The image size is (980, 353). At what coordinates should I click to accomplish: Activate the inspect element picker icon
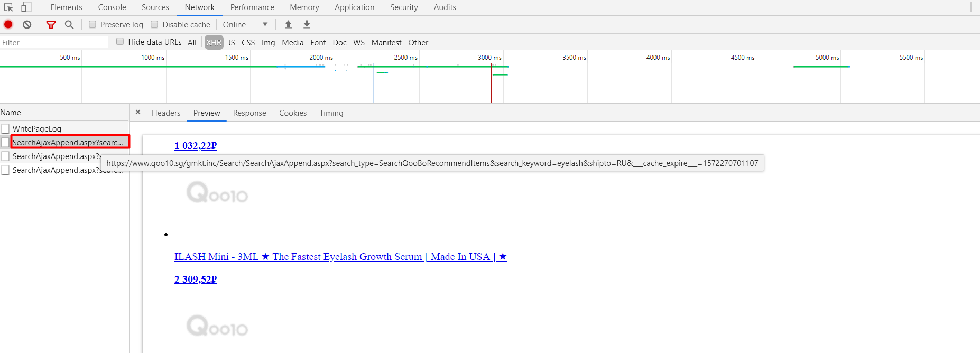[x=8, y=7]
